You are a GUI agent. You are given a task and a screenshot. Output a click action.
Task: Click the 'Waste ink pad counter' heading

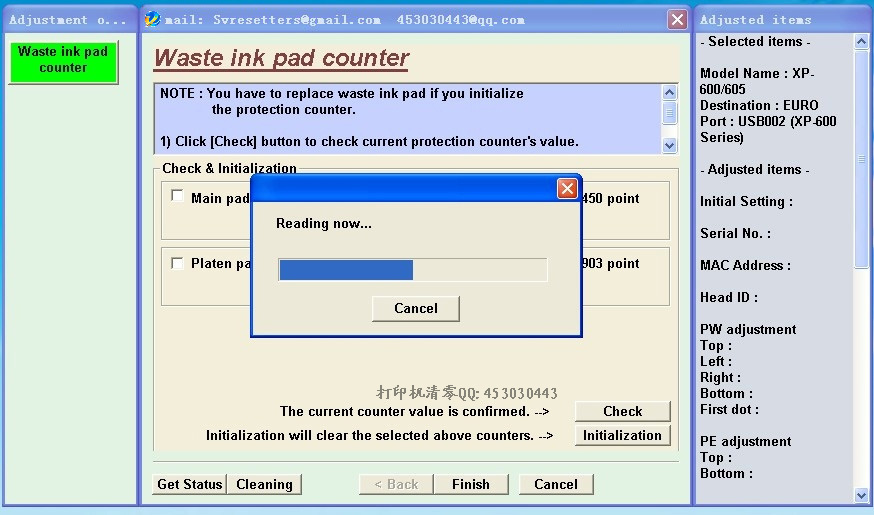(x=281, y=59)
